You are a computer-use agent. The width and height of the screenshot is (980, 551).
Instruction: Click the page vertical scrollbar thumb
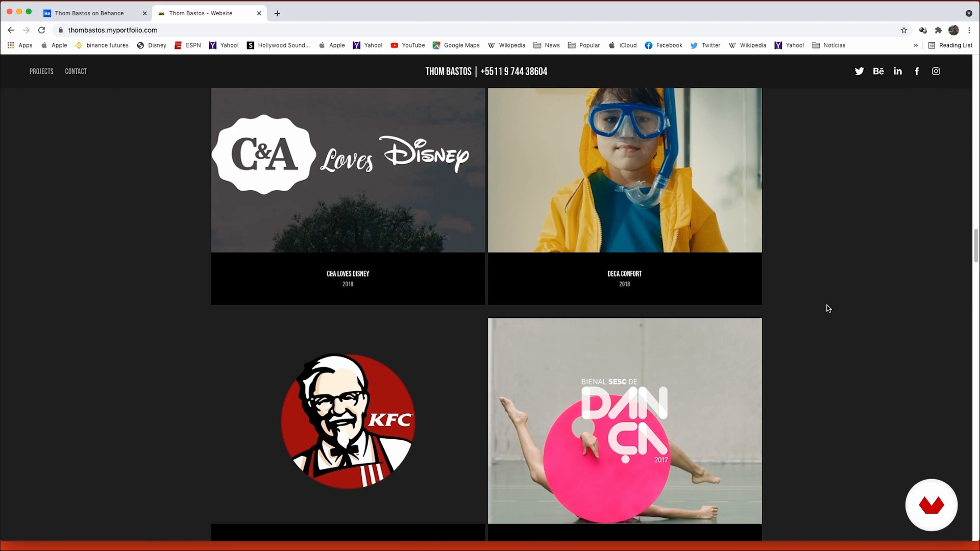[976, 246]
